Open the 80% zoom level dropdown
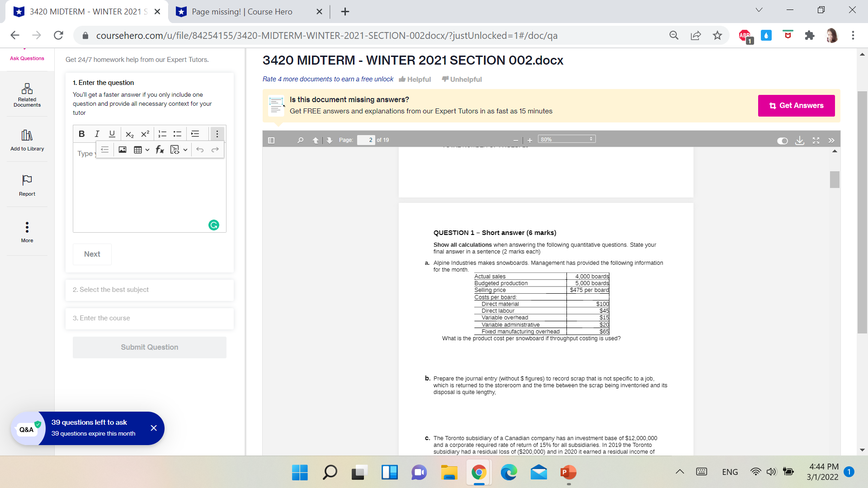868x488 pixels. 566,139
